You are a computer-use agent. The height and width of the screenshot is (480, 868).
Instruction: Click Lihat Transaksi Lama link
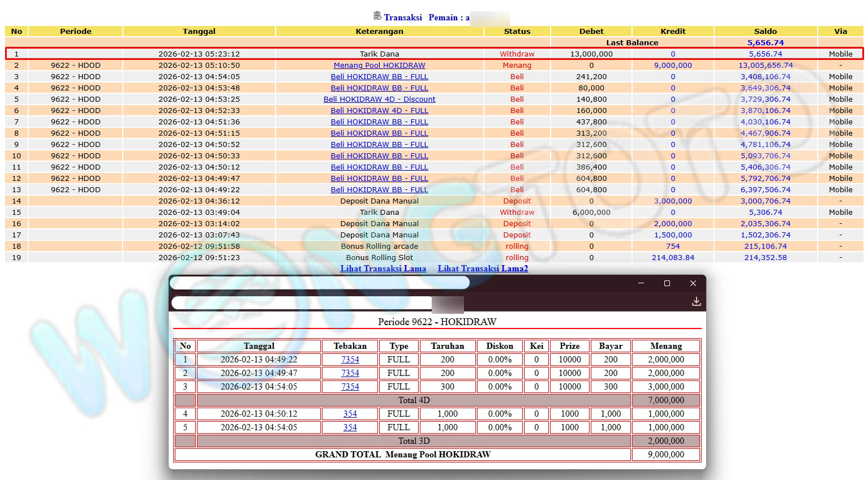tap(383, 269)
